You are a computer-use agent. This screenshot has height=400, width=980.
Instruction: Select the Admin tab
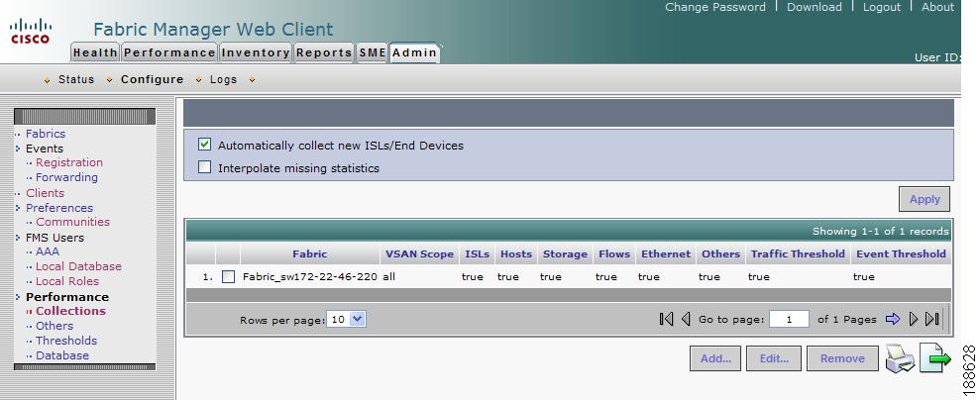click(414, 53)
